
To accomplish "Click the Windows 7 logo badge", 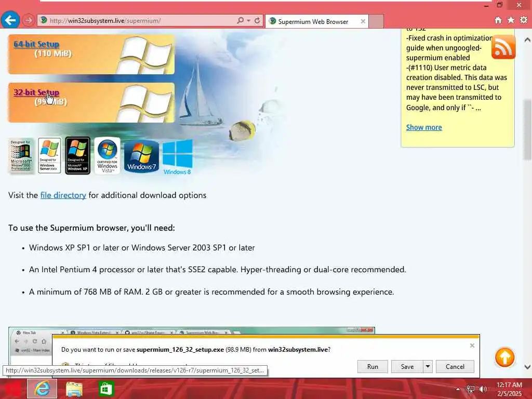I will 141,156.
